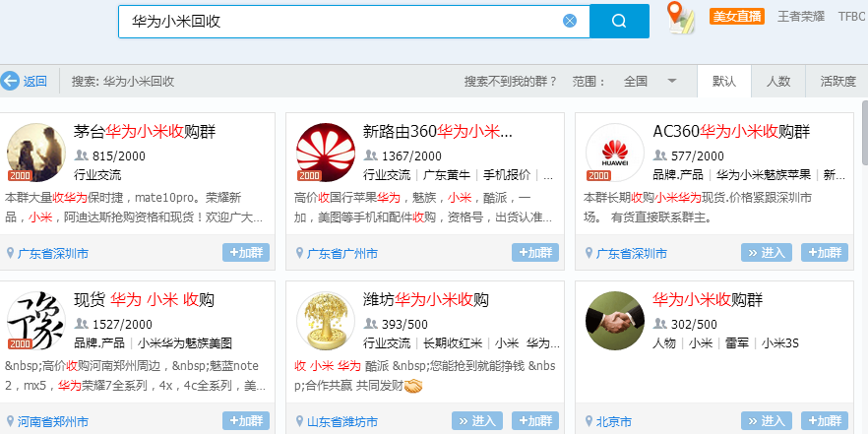Viewport: 868px width, 434px height.
Task: Join Beijing 华为小米收购群 with +加群
Action: pos(825,421)
